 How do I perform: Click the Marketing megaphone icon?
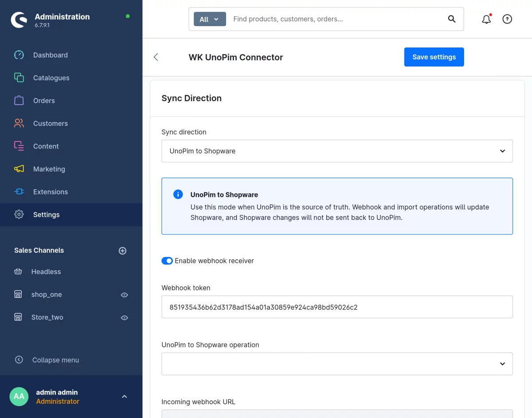pyautogui.click(x=19, y=169)
